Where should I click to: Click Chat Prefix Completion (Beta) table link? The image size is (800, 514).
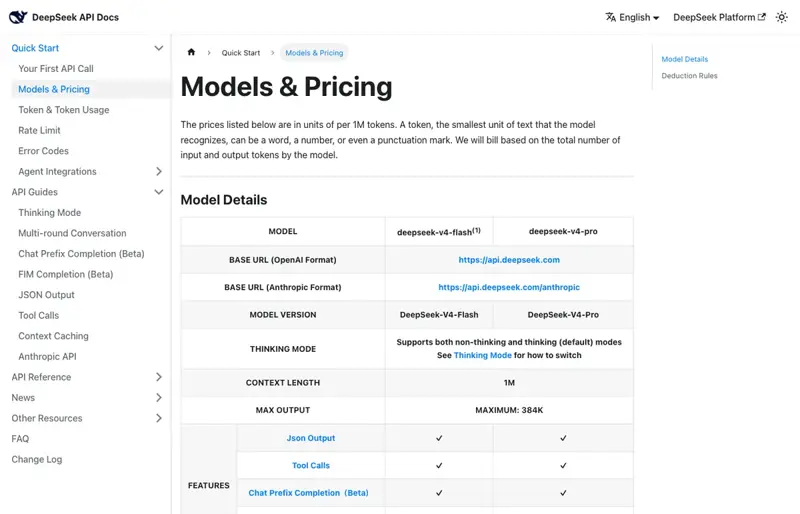[x=308, y=493]
